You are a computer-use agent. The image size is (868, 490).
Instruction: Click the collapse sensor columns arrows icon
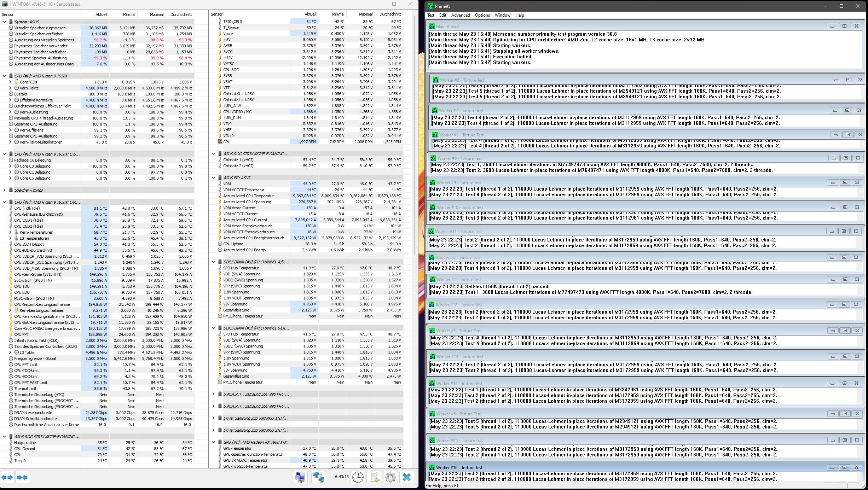click(x=22, y=477)
